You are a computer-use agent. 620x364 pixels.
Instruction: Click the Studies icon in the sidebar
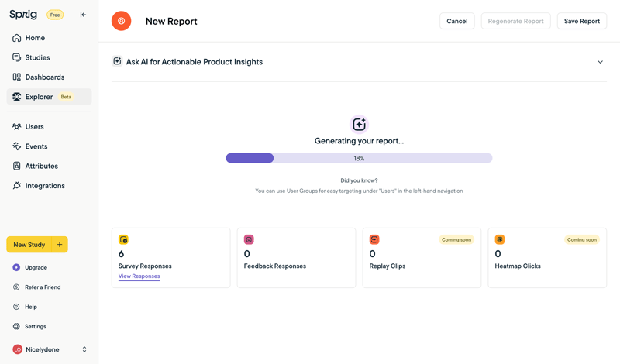(16, 57)
